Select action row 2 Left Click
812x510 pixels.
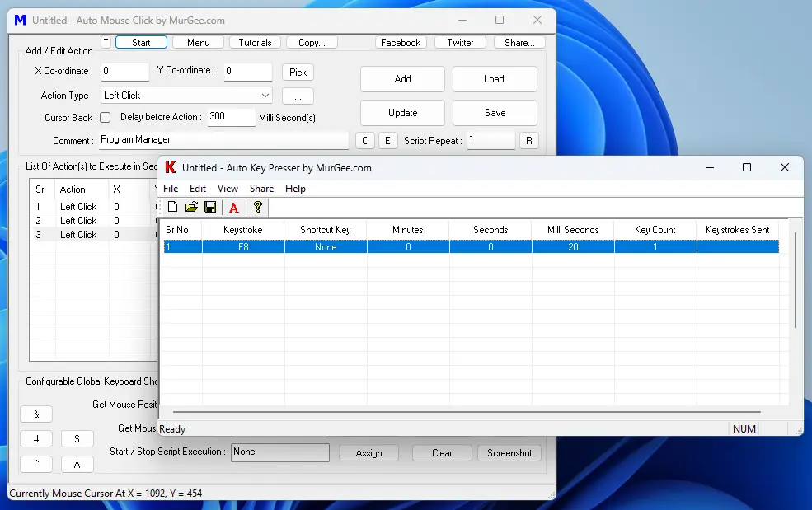(x=94, y=221)
